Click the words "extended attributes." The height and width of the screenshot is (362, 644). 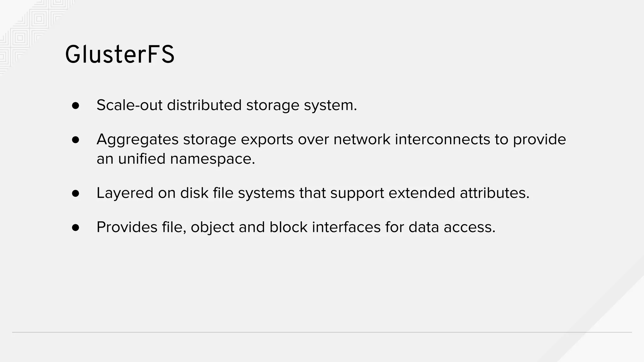459,193
